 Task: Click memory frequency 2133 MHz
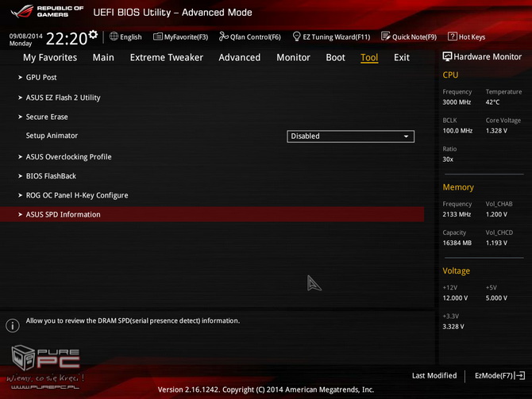tap(457, 214)
